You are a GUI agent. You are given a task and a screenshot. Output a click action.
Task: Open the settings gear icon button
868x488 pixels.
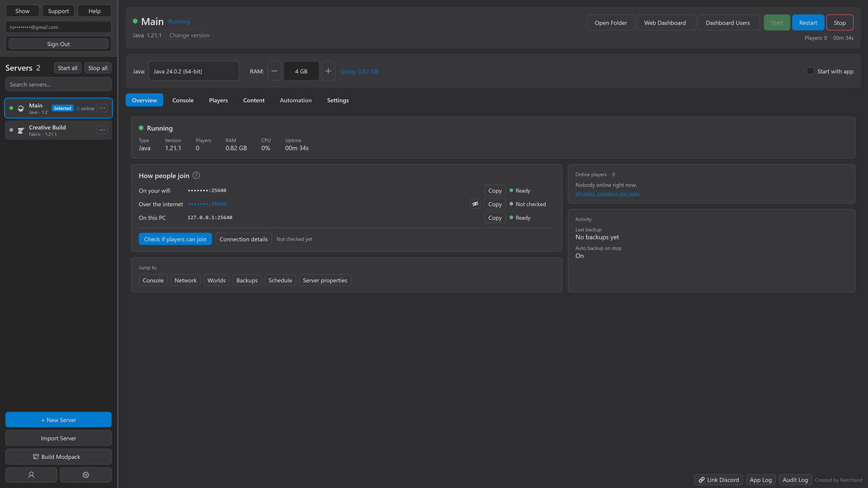pos(86,475)
